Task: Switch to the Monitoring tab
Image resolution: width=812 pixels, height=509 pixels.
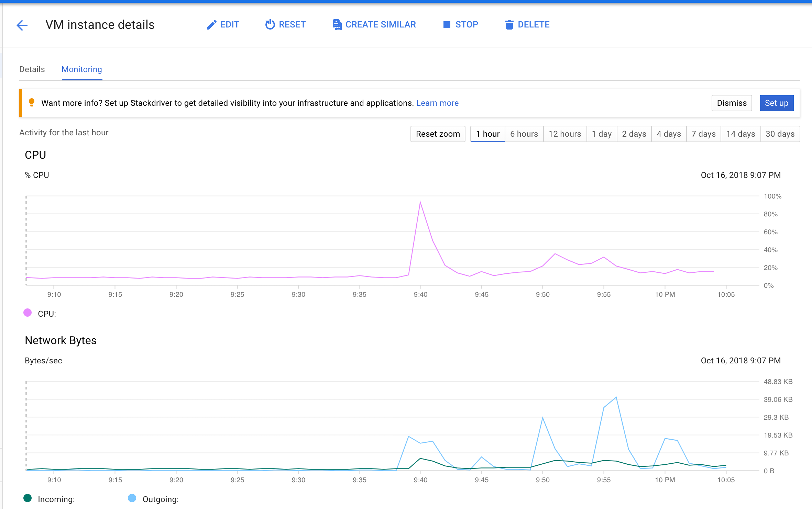Action: click(82, 69)
